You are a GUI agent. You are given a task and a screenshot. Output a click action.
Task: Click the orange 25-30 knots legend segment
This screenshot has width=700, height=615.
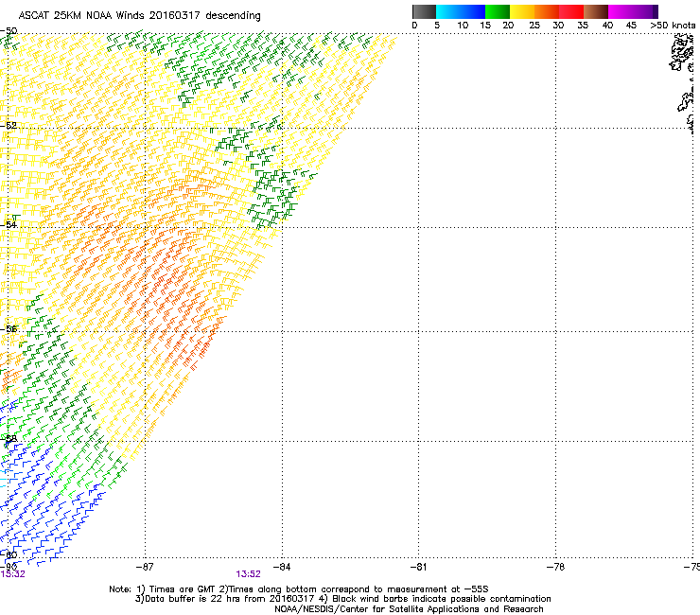547,11
